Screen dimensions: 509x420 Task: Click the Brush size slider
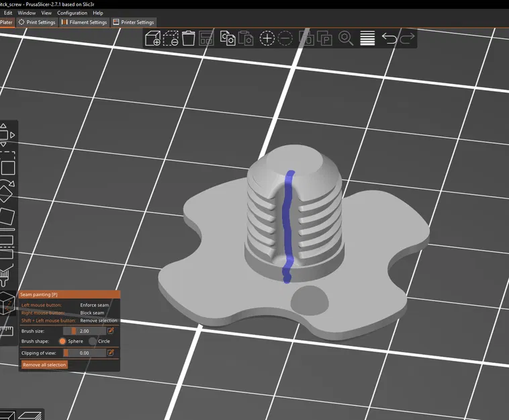(x=84, y=331)
